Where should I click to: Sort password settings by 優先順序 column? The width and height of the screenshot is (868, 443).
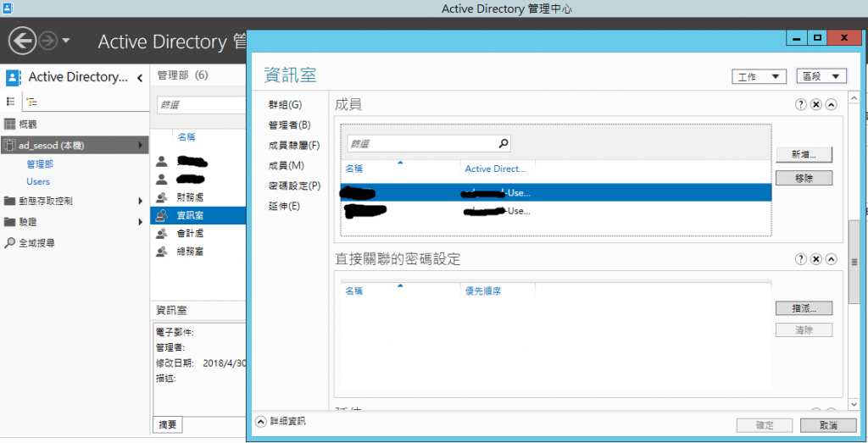[x=483, y=291]
